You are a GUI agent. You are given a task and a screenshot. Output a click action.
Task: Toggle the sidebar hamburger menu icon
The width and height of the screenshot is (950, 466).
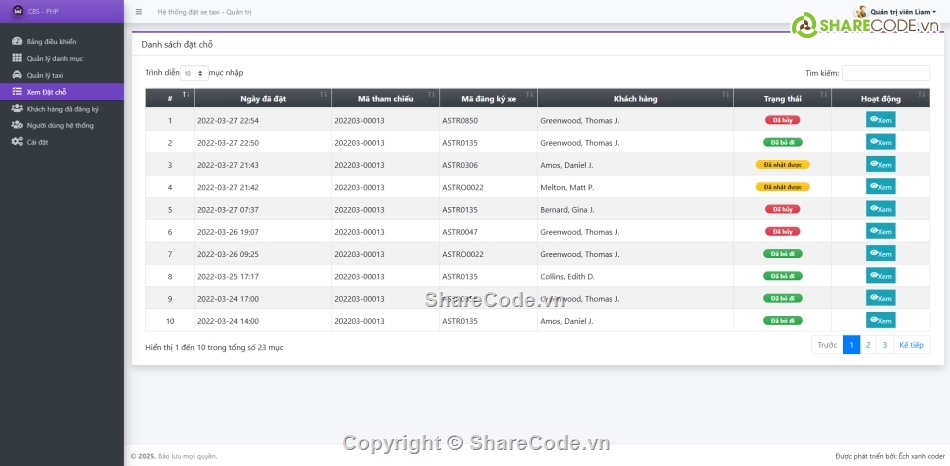[139, 12]
